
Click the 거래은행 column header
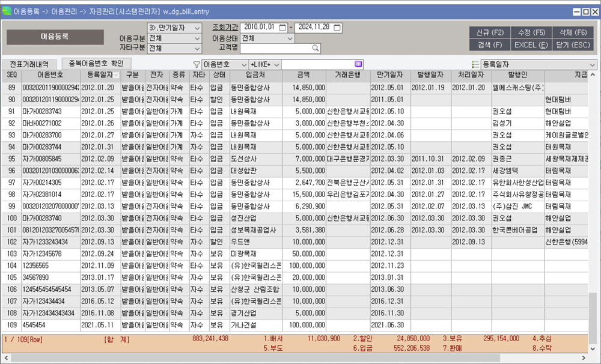348,76
